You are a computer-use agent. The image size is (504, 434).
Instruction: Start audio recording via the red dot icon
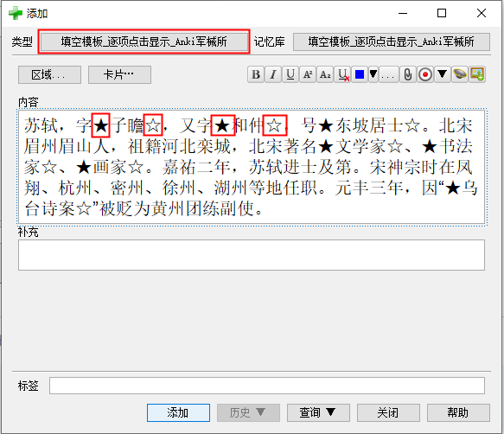(425, 74)
